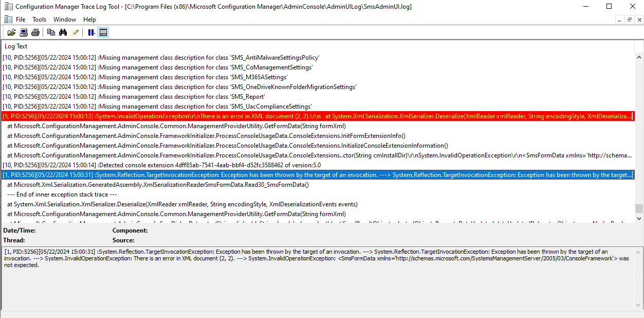This screenshot has height=318, width=644.
Task: Click the yellow Highlight marker icon
Action: (76, 32)
